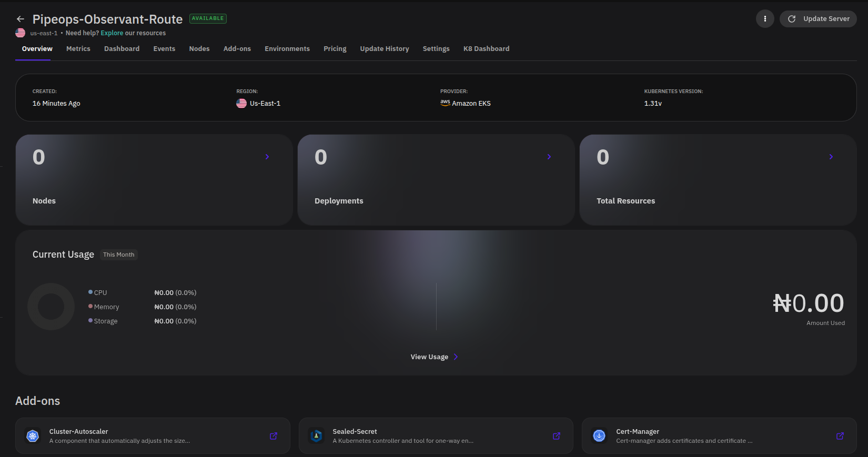Open Sealed-Secret external link icon
The image size is (868, 457).
(557, 436)
